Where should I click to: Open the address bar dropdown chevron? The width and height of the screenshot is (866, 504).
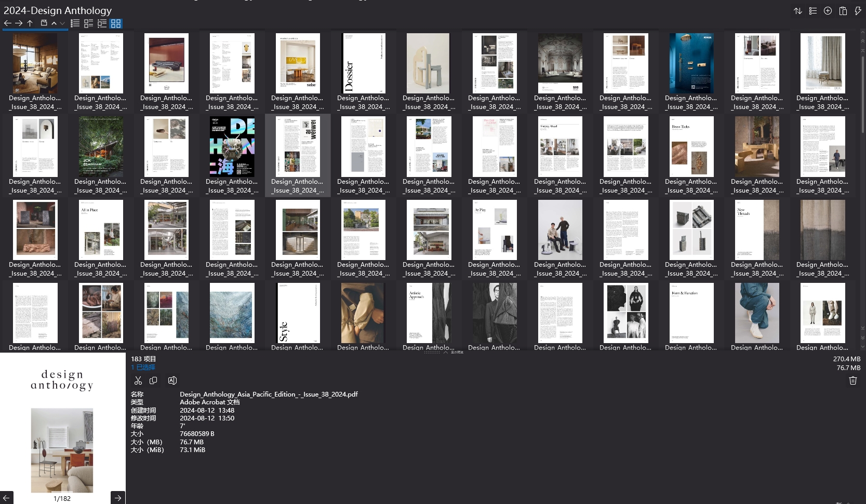pyautogui.click(x=62, y=23)
